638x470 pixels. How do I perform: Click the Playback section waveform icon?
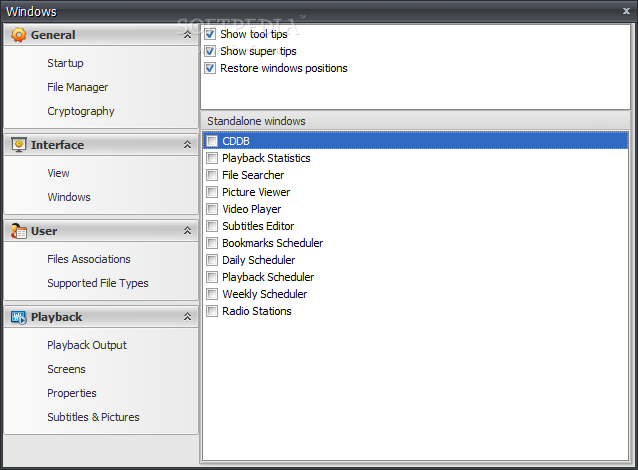pos(19,317)
